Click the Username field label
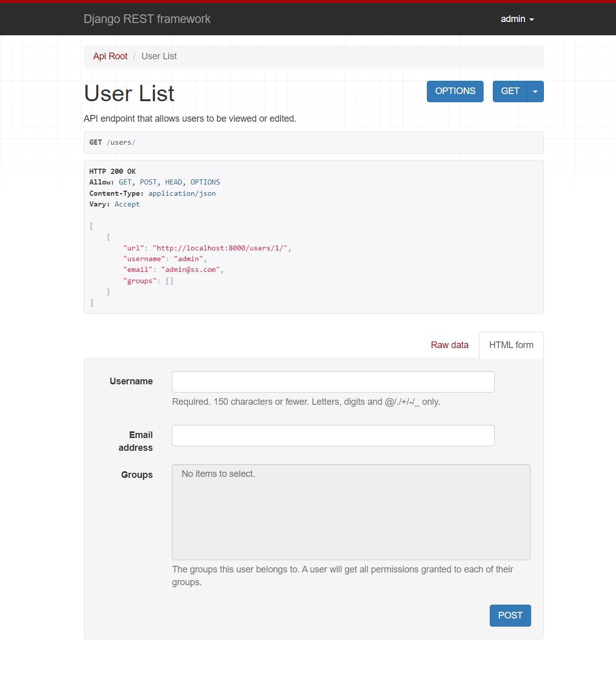Viewport: 616px width, 690px height. pos(131,381)
